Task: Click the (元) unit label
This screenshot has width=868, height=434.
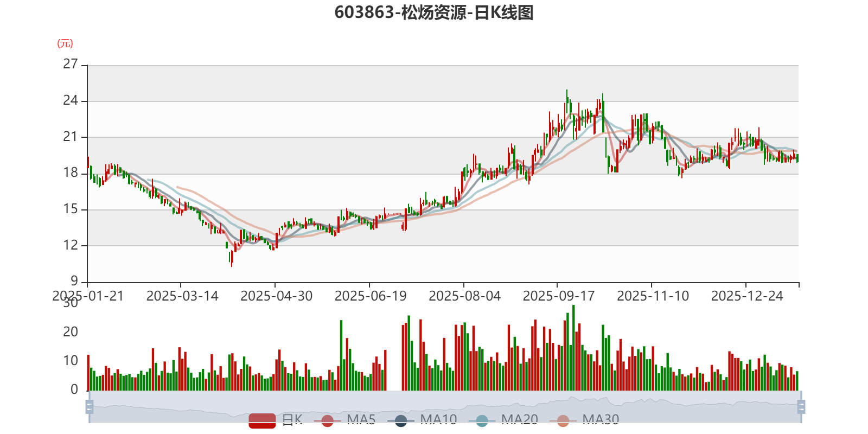Action: (65, 43)
